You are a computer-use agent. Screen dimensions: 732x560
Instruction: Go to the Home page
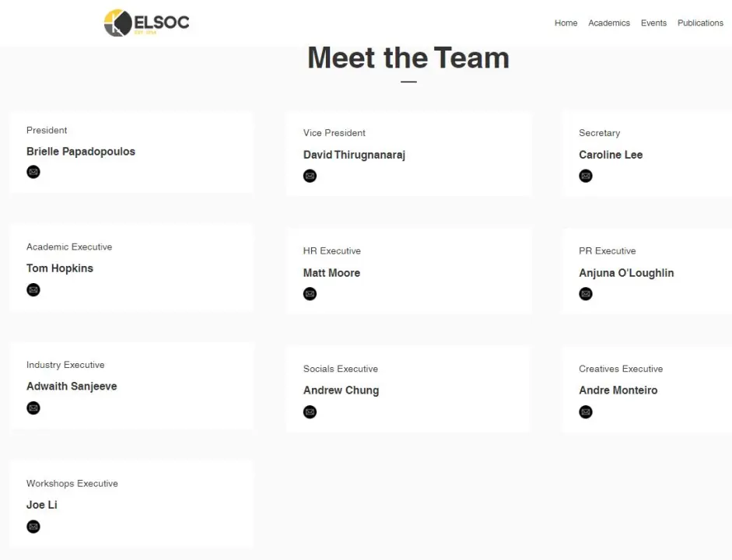566,23
